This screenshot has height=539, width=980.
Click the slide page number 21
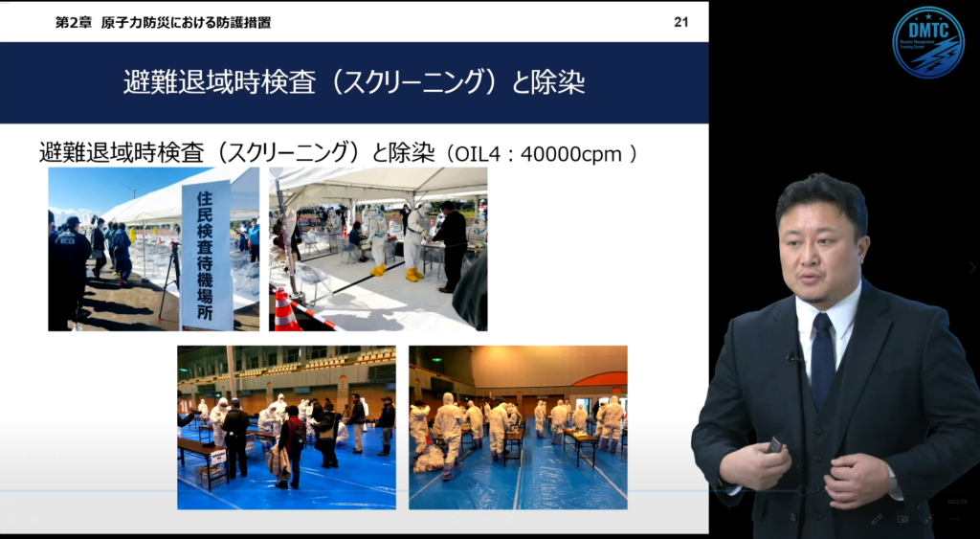pos(680,22)
